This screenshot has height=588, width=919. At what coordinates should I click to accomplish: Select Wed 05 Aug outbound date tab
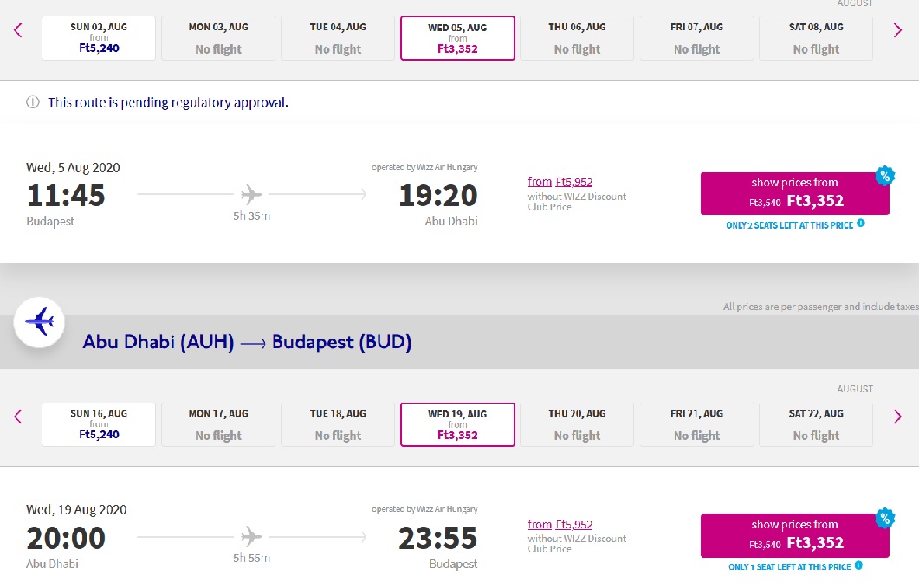tap(457, 38)
